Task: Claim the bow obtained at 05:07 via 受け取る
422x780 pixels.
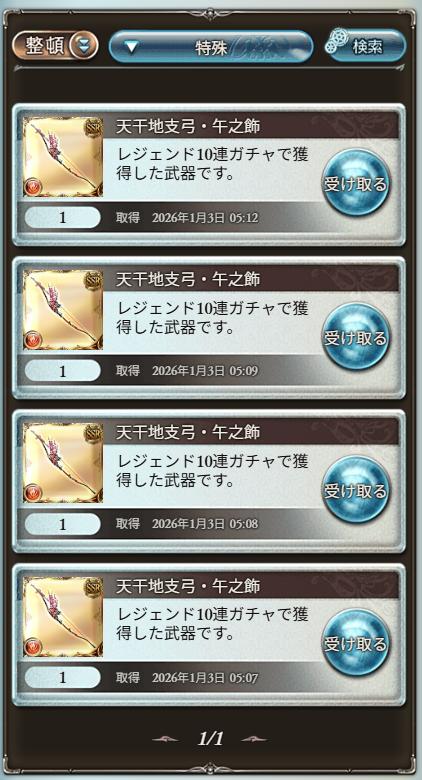Action: (356, 643)
